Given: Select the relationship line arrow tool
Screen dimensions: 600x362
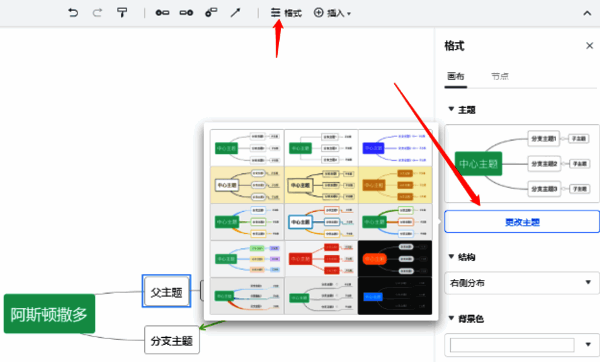Looking at the screenshot, I should pyautogui.click(x=235, y=13).
